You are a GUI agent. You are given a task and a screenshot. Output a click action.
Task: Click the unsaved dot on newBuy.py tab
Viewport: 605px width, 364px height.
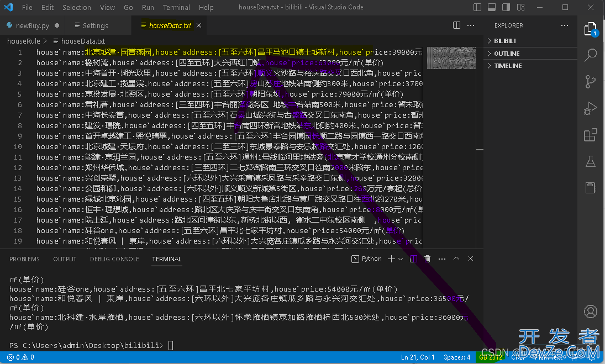57,25
